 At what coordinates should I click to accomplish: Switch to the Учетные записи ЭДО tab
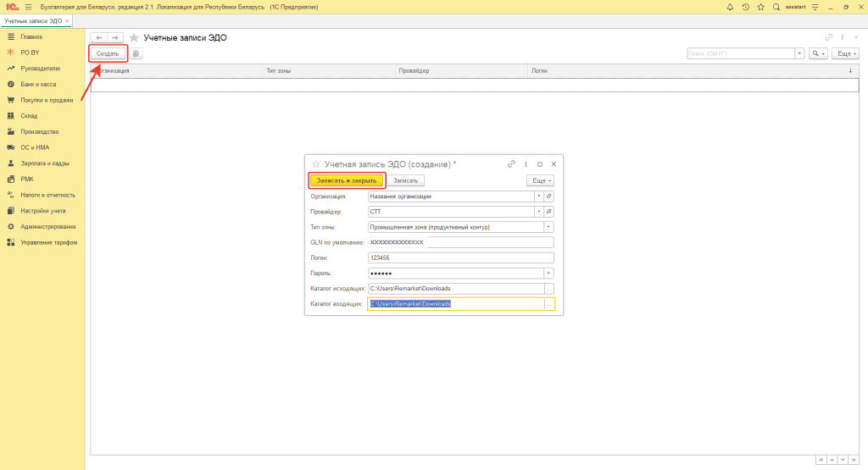coord(31,20)
